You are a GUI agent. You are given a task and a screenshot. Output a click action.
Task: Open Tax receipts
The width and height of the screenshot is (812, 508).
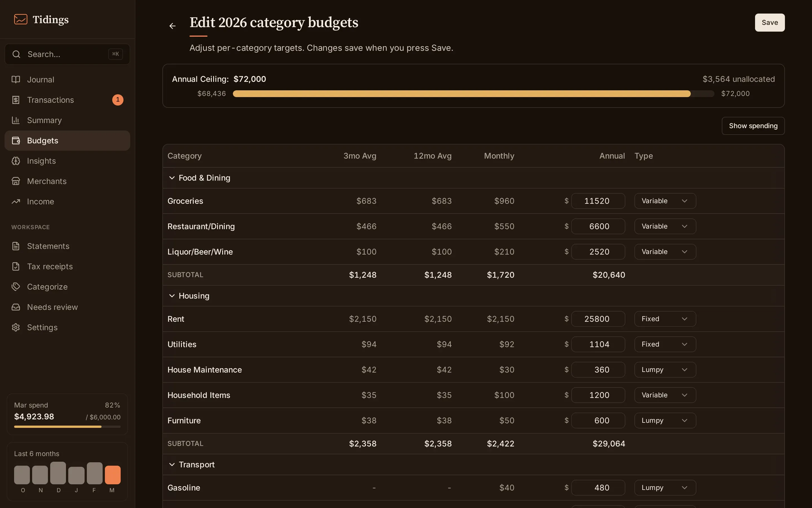67,266
